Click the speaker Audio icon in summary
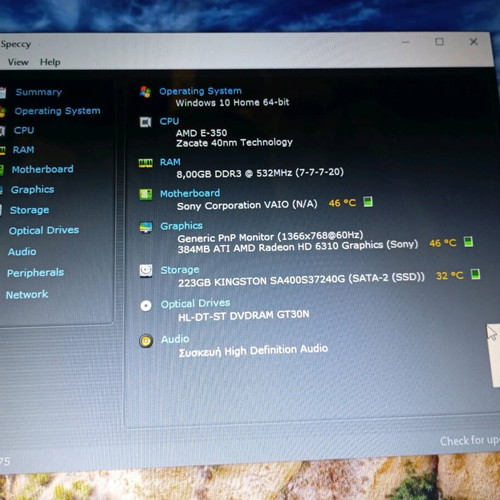The image size is (500, 500). pos(146,341)
